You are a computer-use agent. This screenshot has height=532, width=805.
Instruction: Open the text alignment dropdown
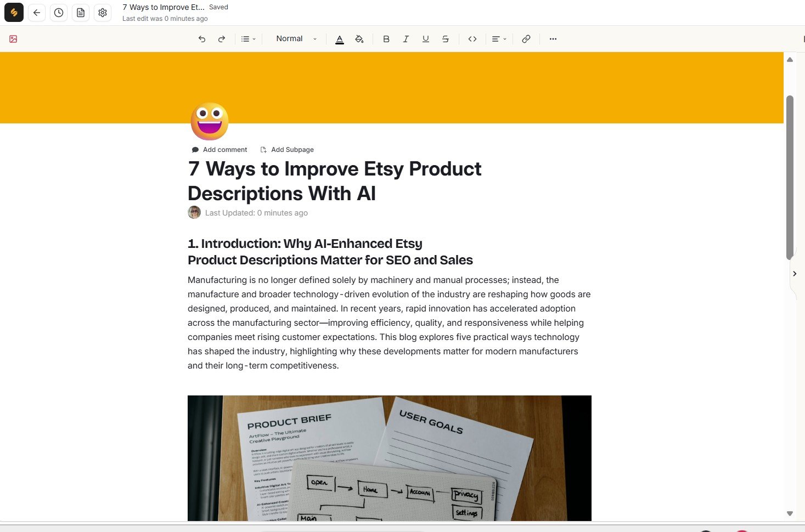click(499, 39)
